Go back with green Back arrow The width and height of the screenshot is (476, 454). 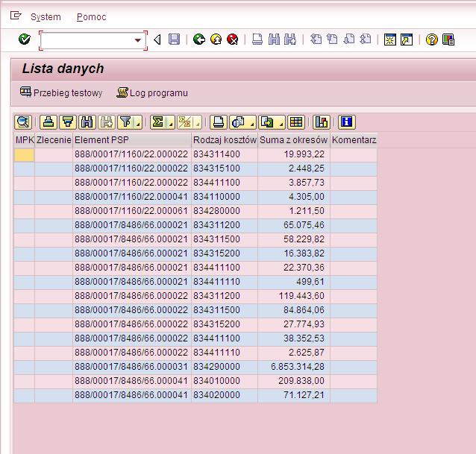(x=199, y=40)
